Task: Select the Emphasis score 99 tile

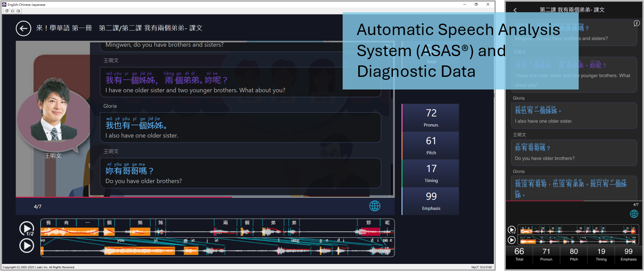Action: (430, 201)
